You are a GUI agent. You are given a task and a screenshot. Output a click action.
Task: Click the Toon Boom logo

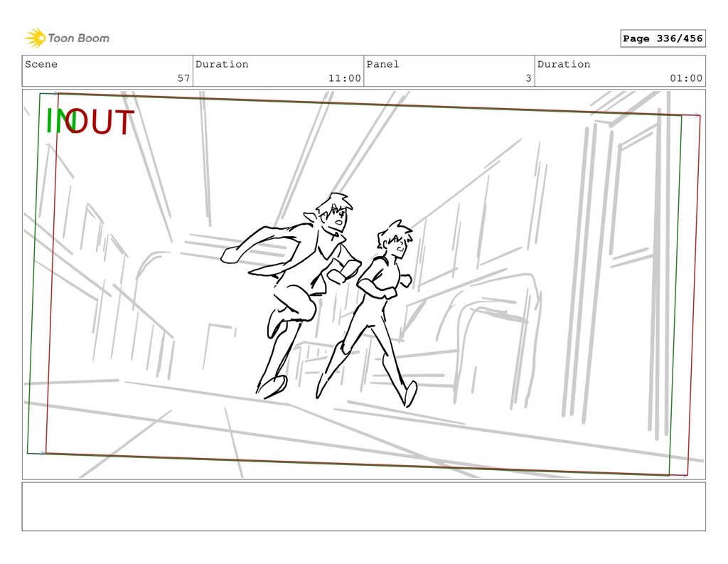(67, 38)
